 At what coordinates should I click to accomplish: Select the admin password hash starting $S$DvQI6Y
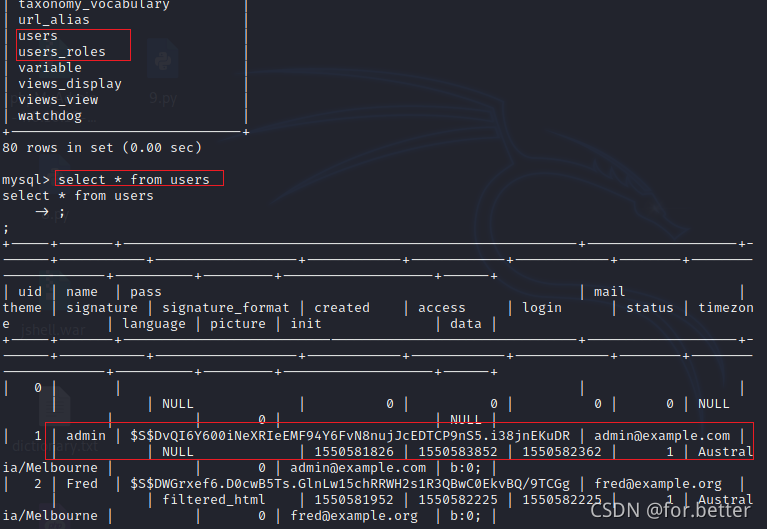(x=350, y=436)
